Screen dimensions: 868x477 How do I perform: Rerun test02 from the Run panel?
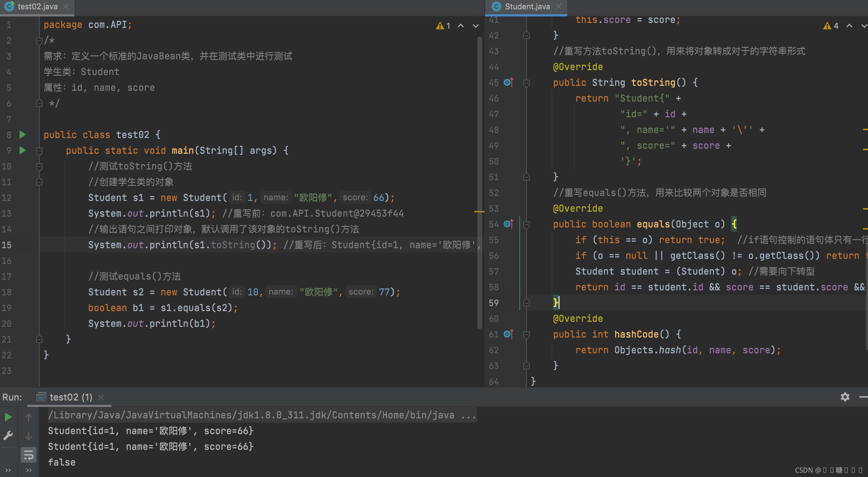click(x=8, y=417)
